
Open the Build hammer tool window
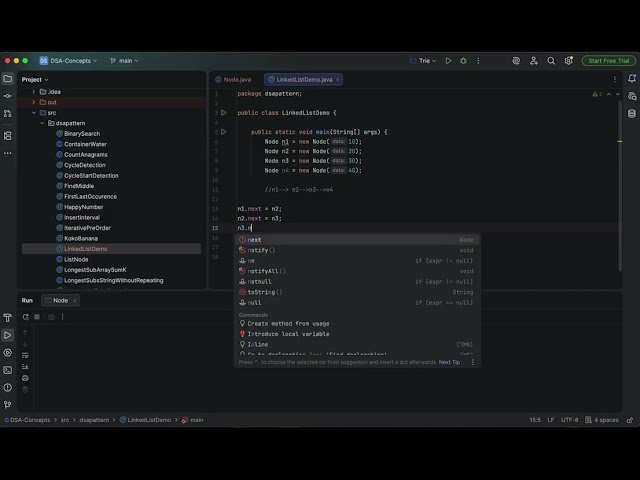click(x=8, y=318)
